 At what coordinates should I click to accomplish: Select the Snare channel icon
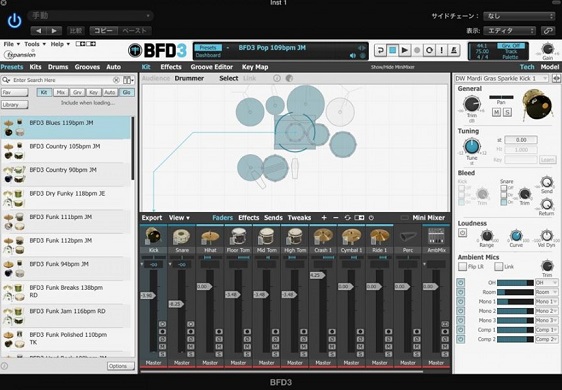pos(182,236)
